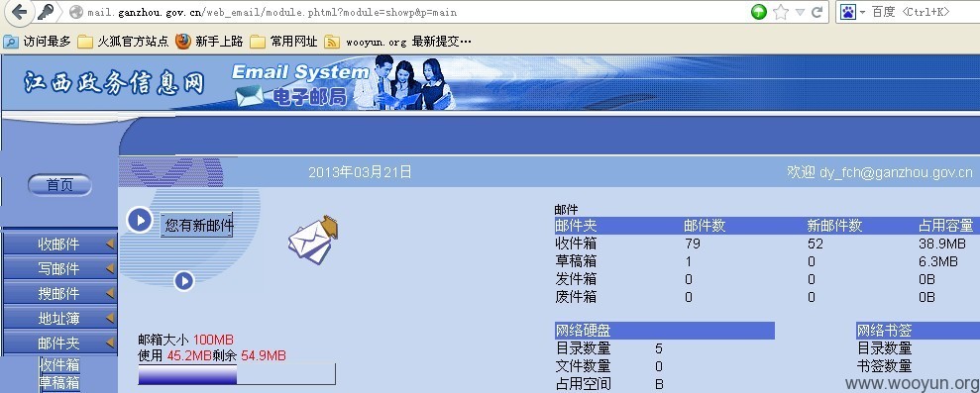The image size is (980, 393).
Task: Click the 邮件数 column header
Action: [705, 226]
